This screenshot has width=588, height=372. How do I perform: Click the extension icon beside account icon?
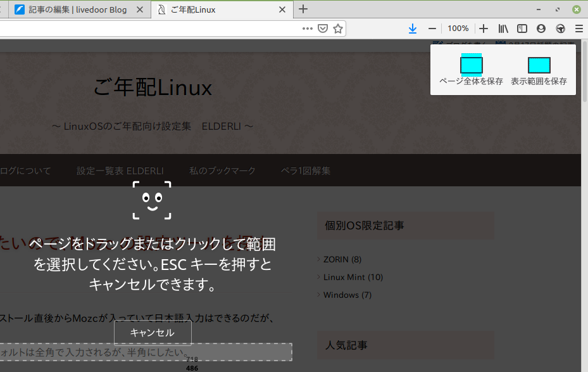point(560,29)
